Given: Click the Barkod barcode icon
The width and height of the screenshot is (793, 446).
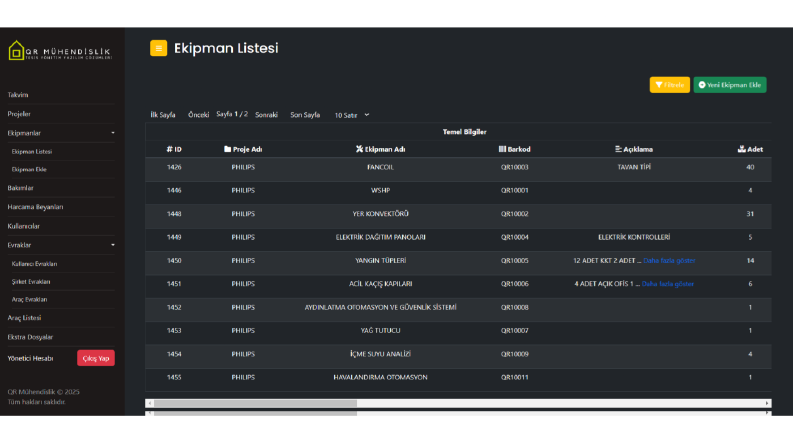Looking at the screenshot, I should click(502, 149).
